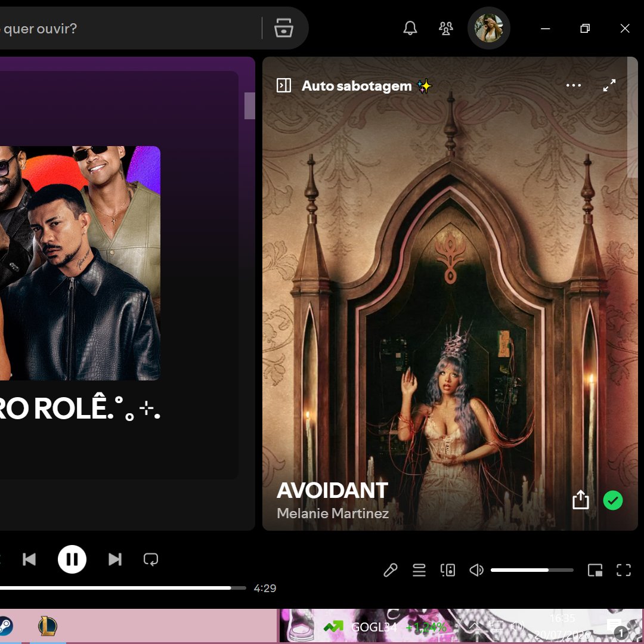The height and width of the screenshot is (644, 644).
Task: Open the taskbar clock showing 16:35
Action: click(x=563, y=626)
